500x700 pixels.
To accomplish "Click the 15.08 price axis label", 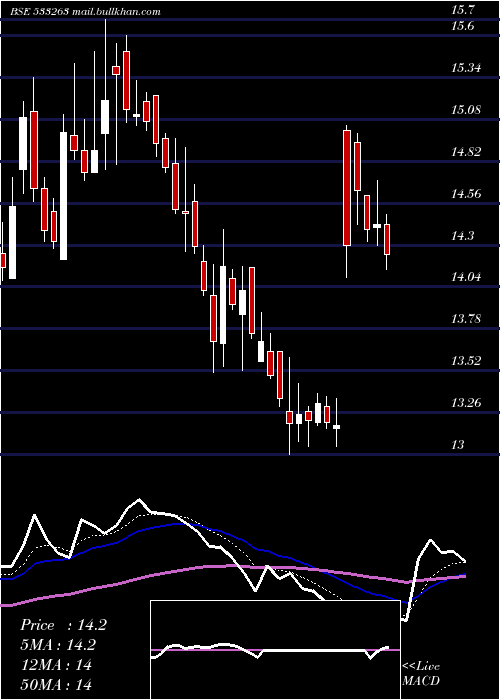I will coord(466,110).
